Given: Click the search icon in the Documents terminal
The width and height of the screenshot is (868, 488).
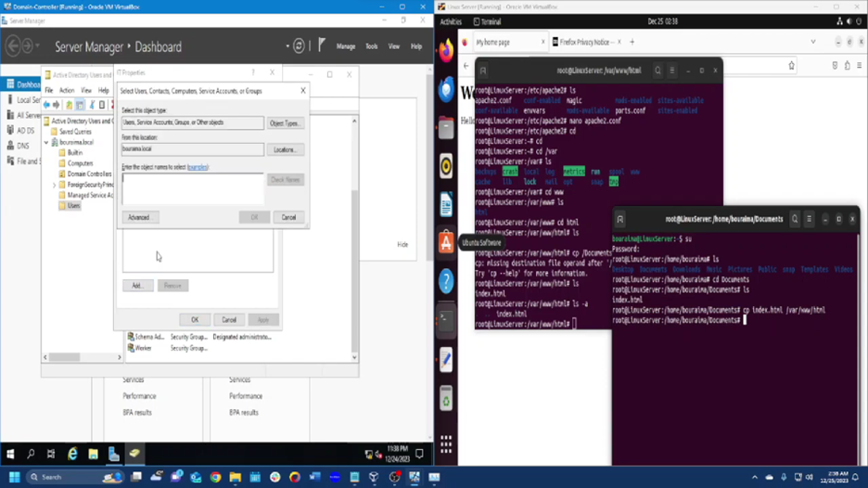Looking at the screenshot, I should pyautogui.click(x=795, y=219).
